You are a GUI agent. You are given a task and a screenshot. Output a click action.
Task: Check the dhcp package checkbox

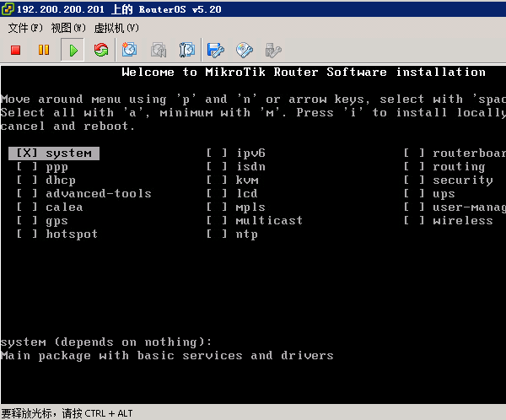(27, 180)
